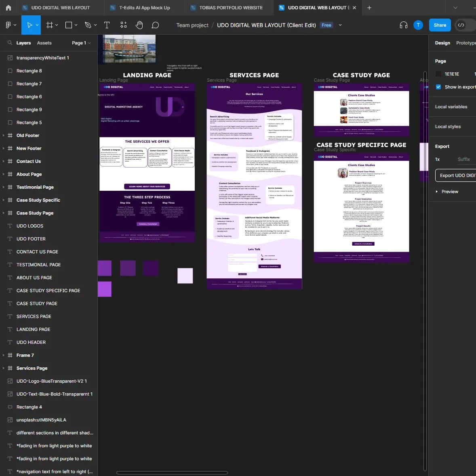Select the Case Study Page frame label

(332, 80)
